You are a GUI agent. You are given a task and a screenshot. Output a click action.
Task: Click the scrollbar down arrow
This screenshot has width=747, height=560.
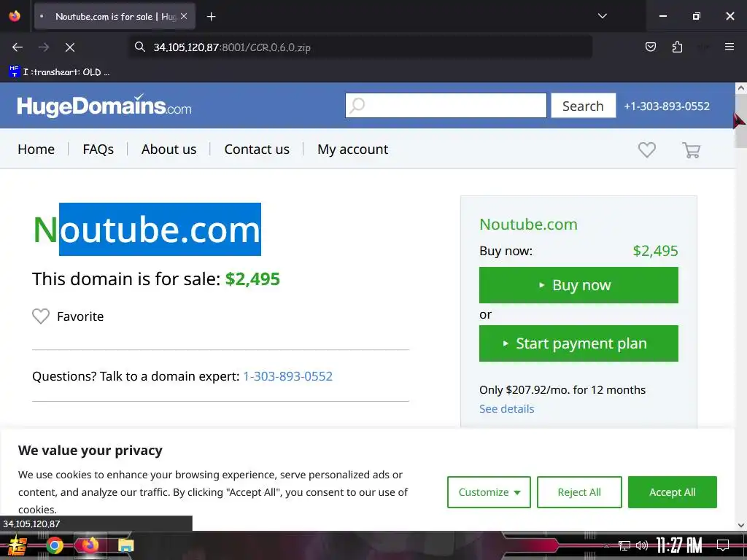(x=741, y=525)
